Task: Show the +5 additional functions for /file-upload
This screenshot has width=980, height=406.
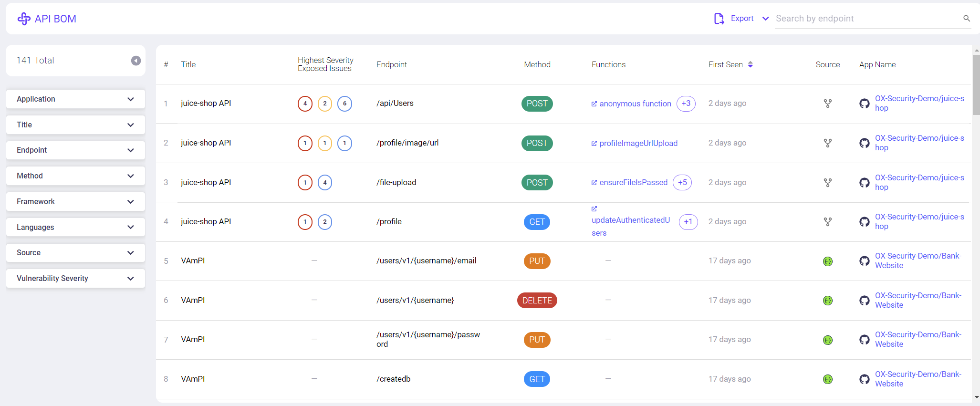Action: pyautogui.click(x=682, y=183)
